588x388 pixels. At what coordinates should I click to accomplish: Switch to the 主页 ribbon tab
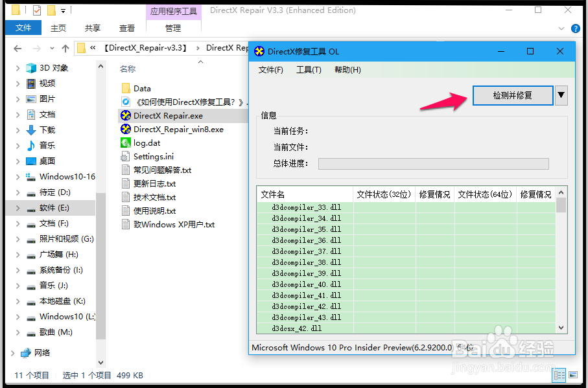click(58, 28)
